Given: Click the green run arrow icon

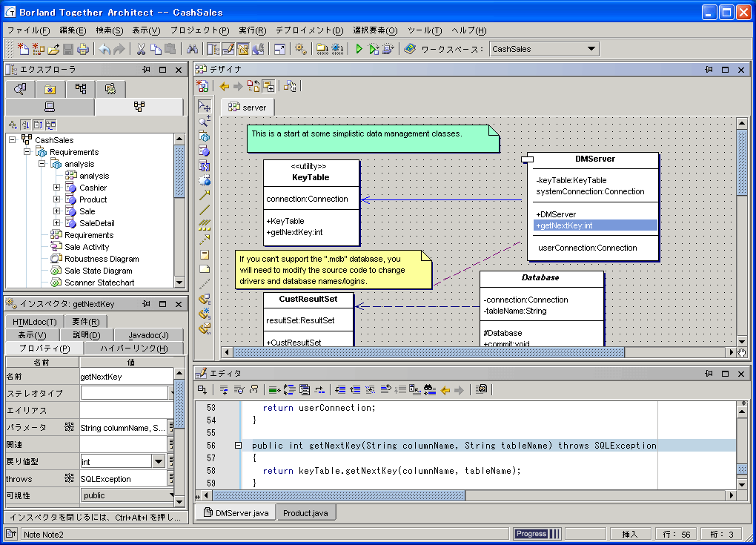Looking at the screenshot, I should 359,49.
